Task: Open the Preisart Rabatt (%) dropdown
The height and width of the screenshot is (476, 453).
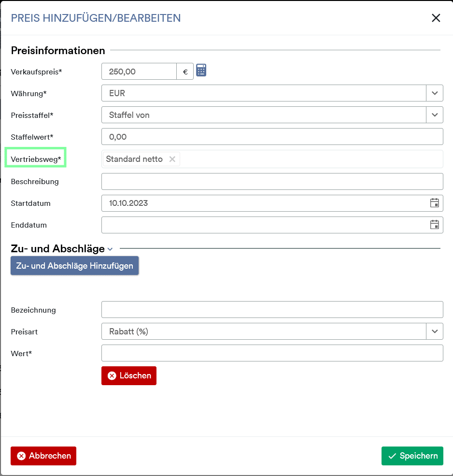Action: [x=272, y=331]
